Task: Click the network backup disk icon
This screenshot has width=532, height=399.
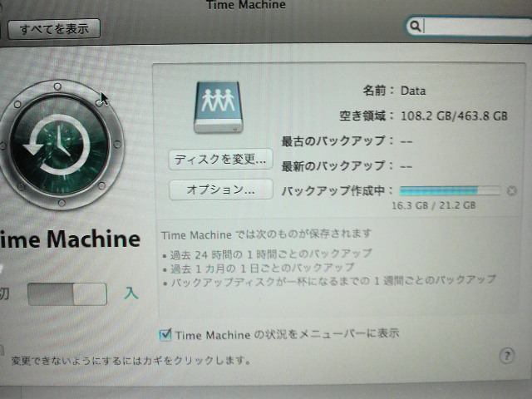Action: 219,106
